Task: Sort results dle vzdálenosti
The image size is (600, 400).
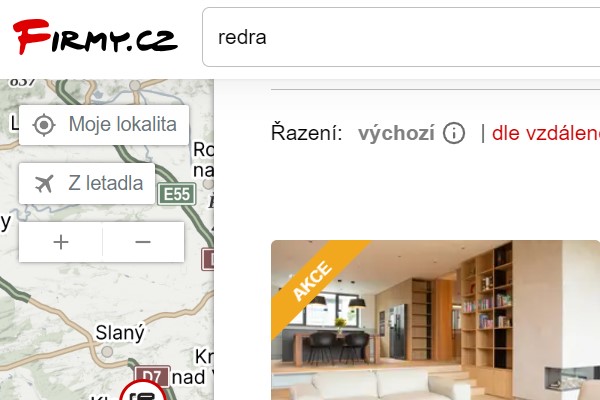Action: 546,133
